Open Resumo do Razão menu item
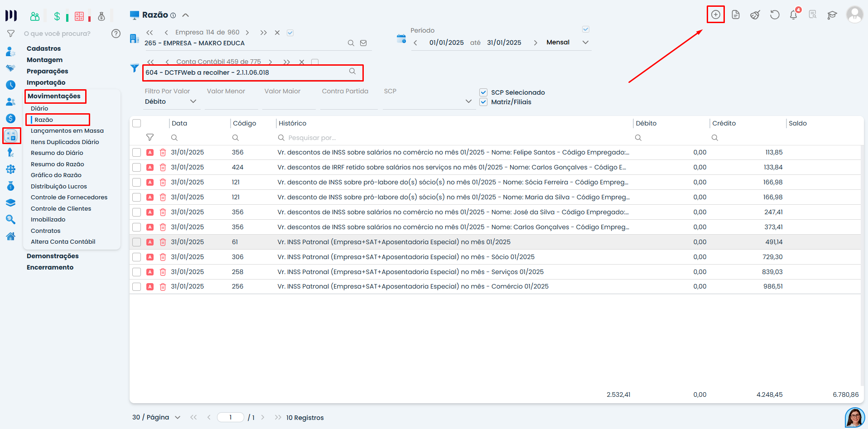The image size is (868, 429). [58, 164]
